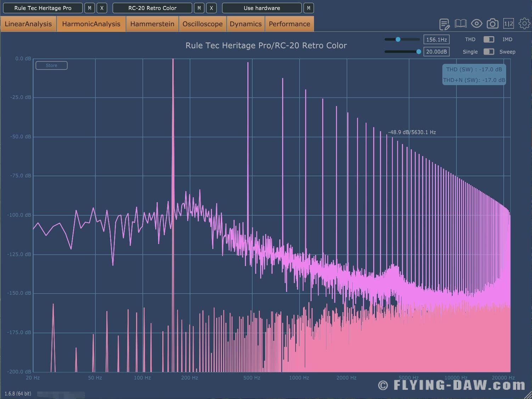Adjust the level dB slider handle
This screenshot has width=532, height=399.
coord(419,51)
